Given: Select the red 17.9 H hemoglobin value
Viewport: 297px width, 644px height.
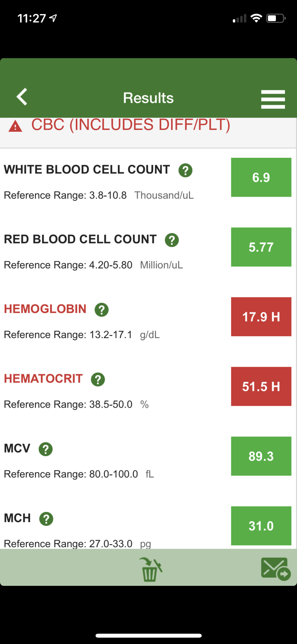Looking at the screenshot, I should (x=261, y=317).
